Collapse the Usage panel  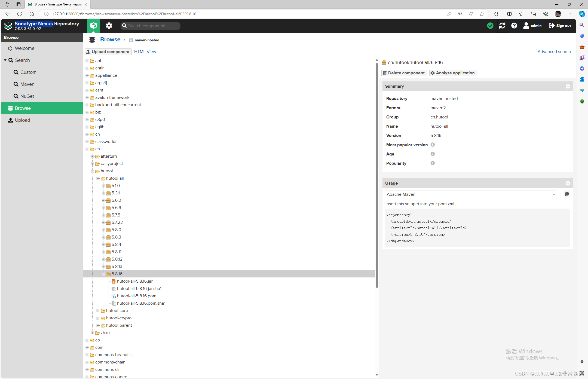568,183
